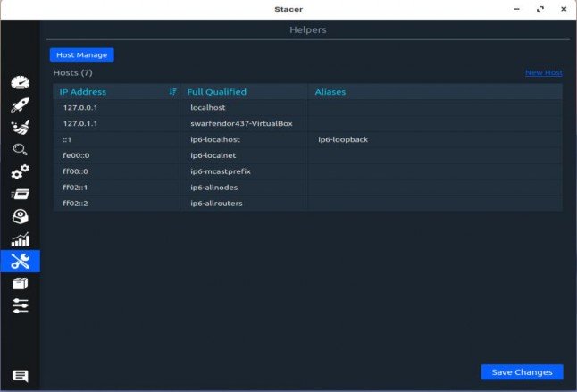Minimize the Stacer window
The width and height of the screenshot is (577, 392).
(516, 9)
